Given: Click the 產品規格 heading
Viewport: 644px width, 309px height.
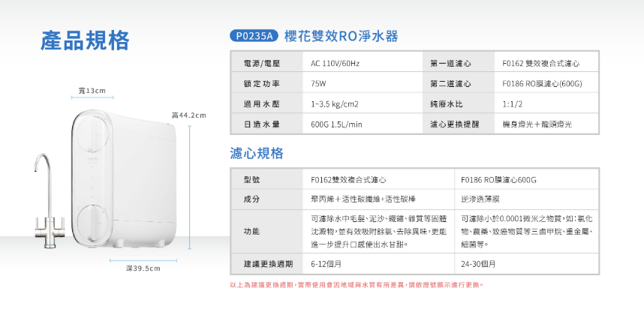Looking at the screenshot, I should [x=85, y=40].
